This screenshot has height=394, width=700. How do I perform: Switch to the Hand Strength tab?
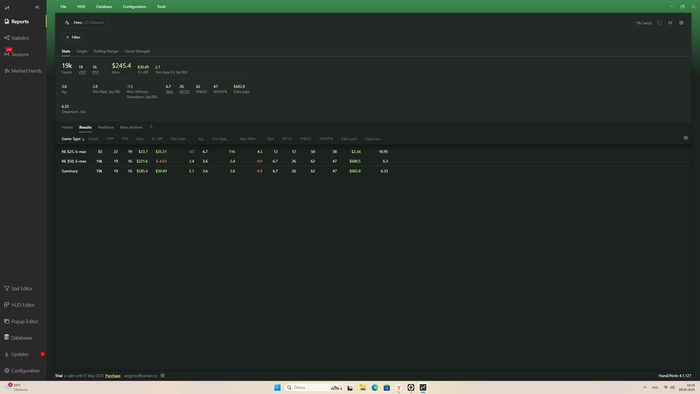[138, 51]
